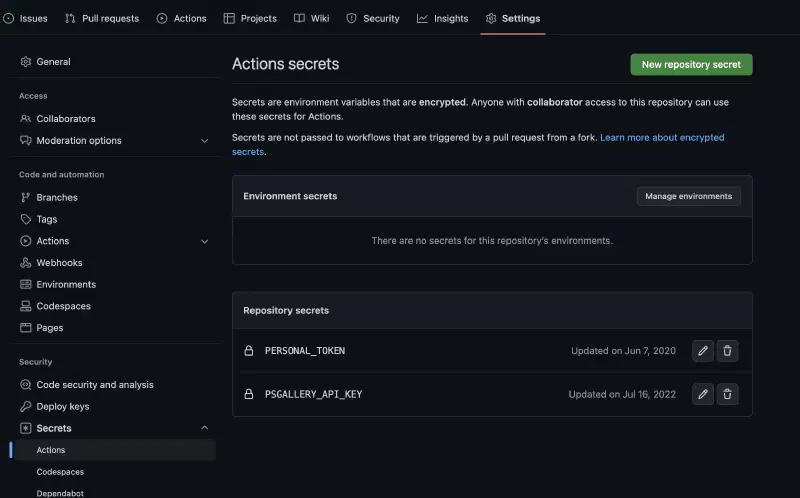Click the Pages browser icon
This screenshot has height=498, width=800.
point(26,328)
